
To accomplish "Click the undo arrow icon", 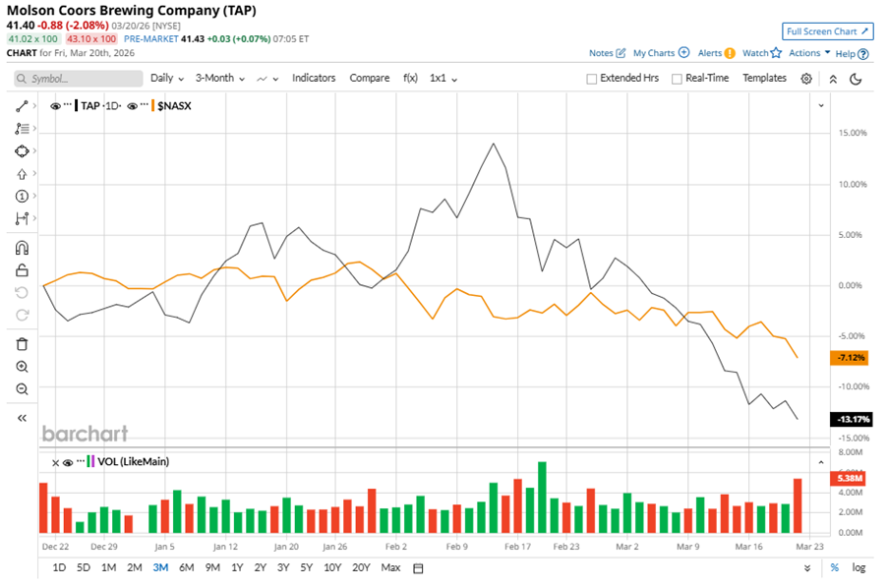I will click(x=22, y=292).
